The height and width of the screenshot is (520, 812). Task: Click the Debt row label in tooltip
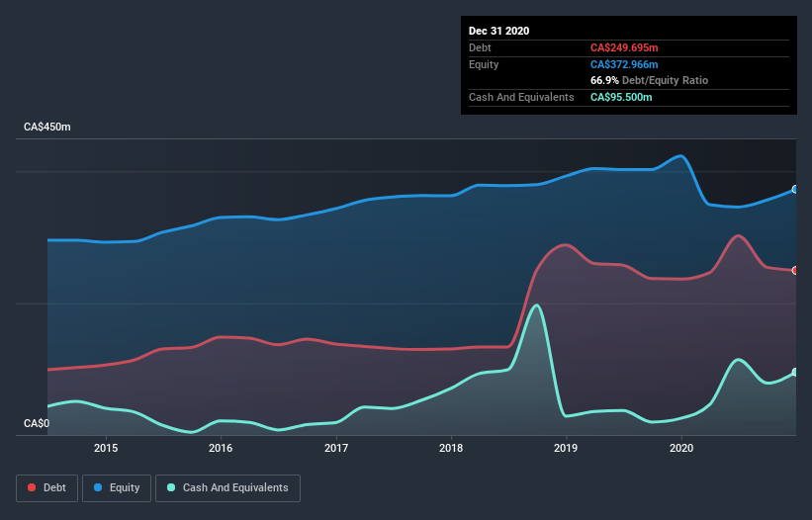[480, 47]
